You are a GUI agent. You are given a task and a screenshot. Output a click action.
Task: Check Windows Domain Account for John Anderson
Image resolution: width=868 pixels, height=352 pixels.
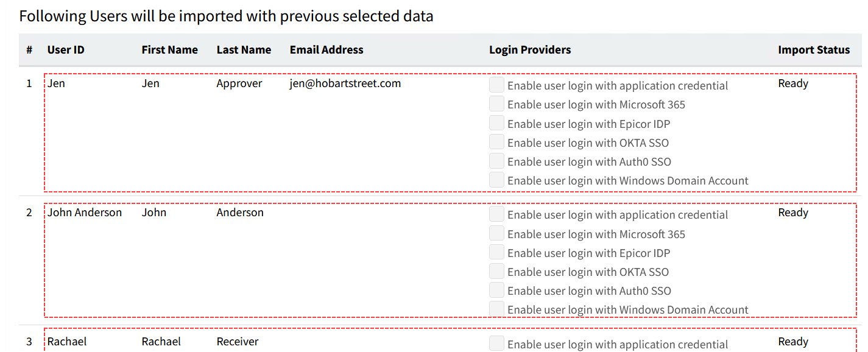[x=496, y=309]
